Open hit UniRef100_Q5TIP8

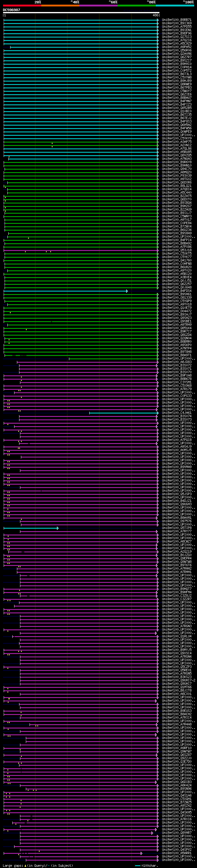177,528
